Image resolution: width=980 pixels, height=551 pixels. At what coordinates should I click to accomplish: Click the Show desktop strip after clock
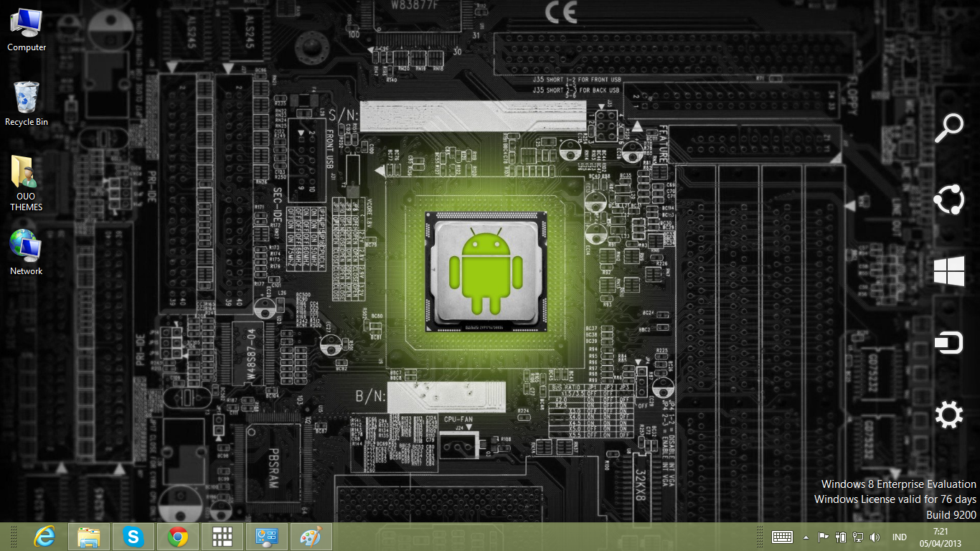pyautogui.click(x=976, y=537)
